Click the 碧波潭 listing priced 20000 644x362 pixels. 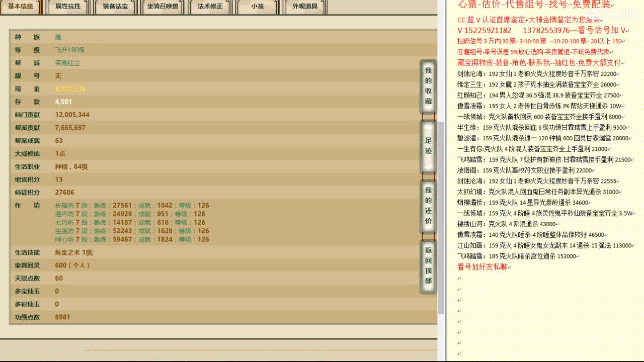[x=543, y=138]
